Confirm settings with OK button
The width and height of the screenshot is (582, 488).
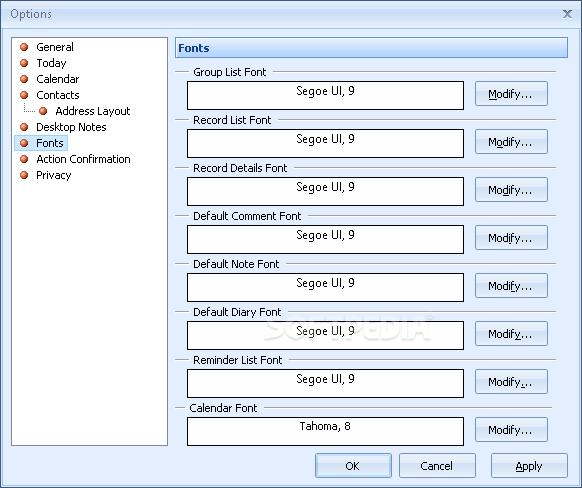click(x=353, y=466)
